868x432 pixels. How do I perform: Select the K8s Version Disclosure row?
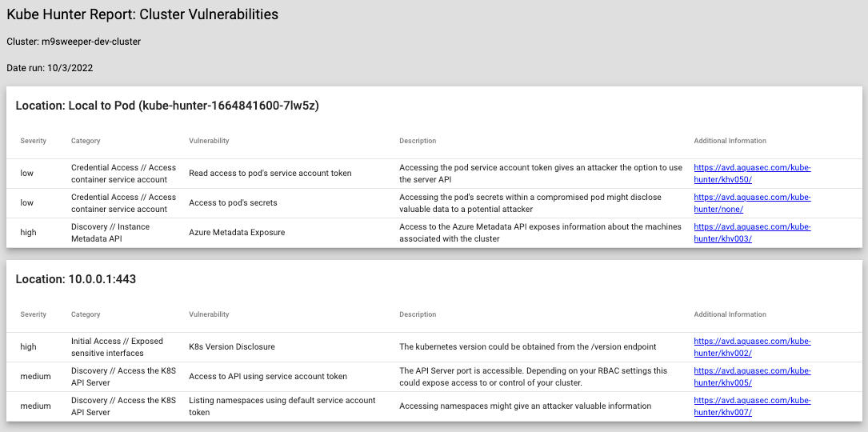pos(232,347)
